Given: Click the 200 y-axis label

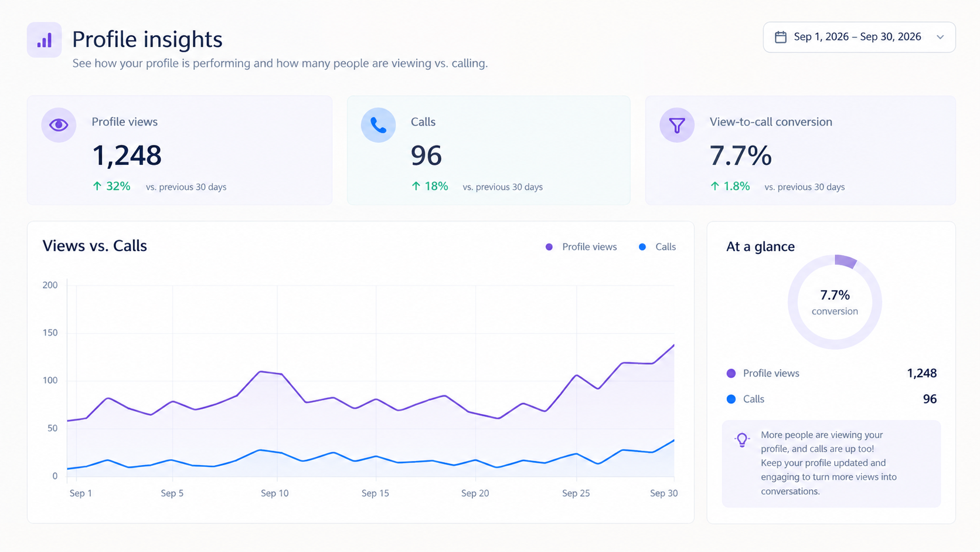Looking at the screenshot, I should pos(50,285).
